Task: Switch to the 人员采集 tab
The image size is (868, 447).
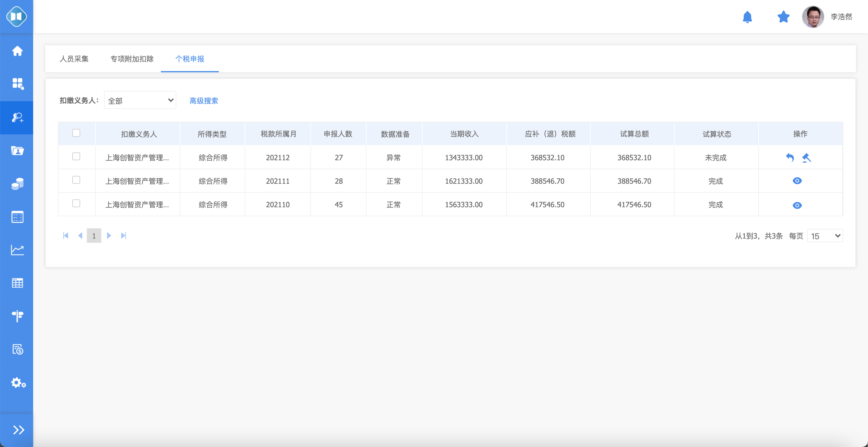Action: (x=74, y=59)
